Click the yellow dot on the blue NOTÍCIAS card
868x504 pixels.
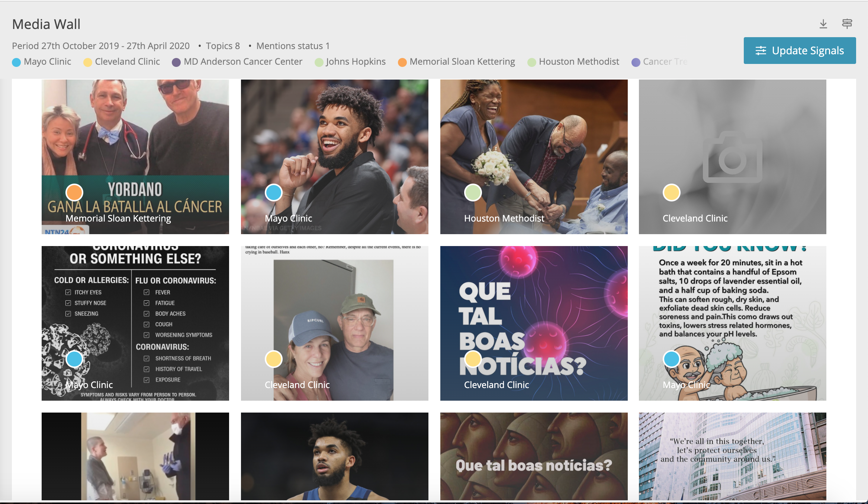(473, 359)
